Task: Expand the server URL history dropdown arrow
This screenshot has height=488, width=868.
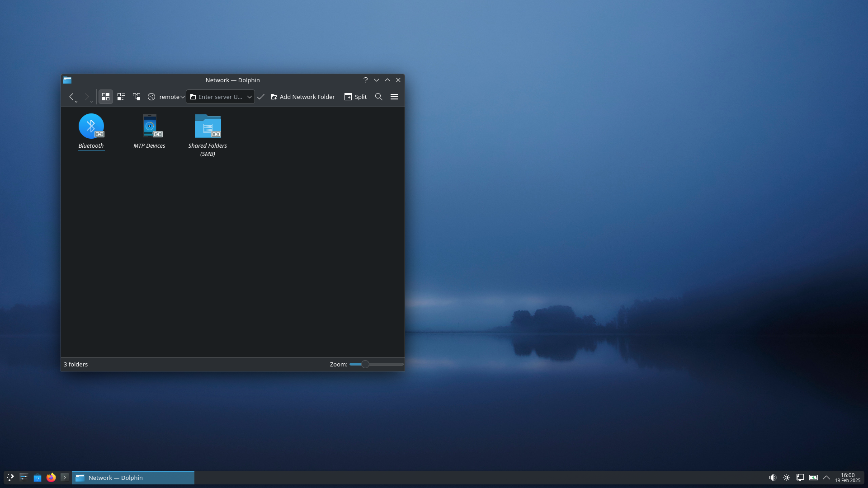Action: pyautogui.click(x=250, y=97)
